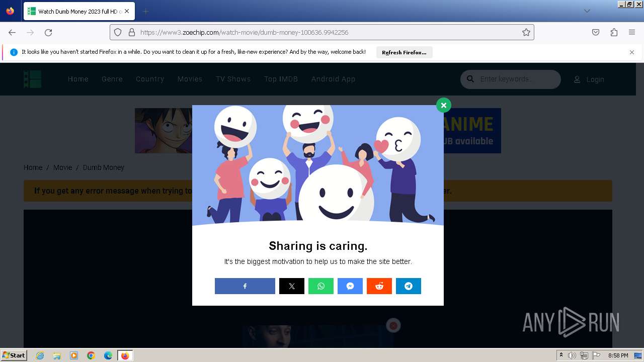The image size is (644, 362).
Task: Open the volume tray icon
Action: tap(572, 355)
